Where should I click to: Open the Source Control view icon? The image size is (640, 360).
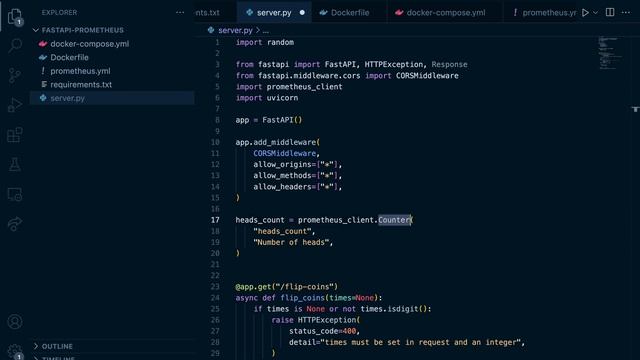click(x=15, y=75)
